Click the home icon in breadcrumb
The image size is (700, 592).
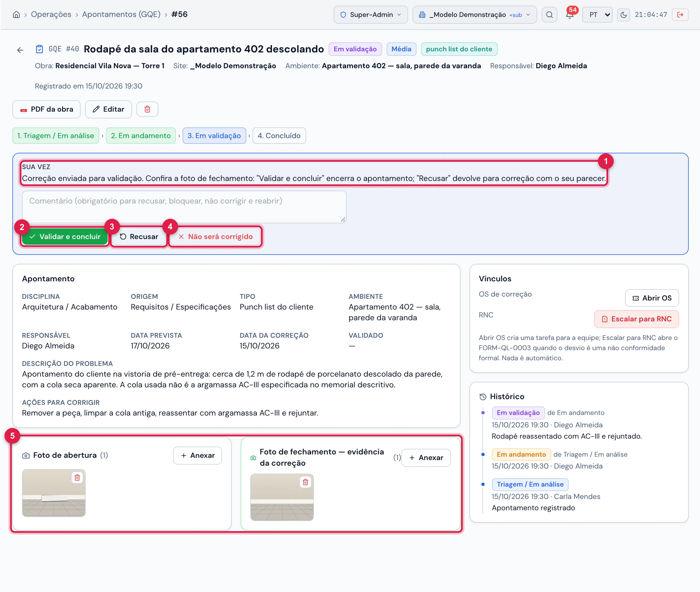(16, 14)
